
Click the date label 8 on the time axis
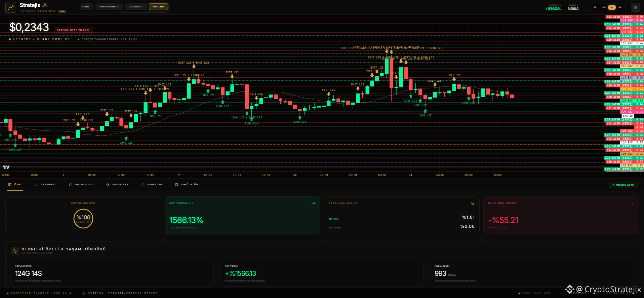(63, 175)
